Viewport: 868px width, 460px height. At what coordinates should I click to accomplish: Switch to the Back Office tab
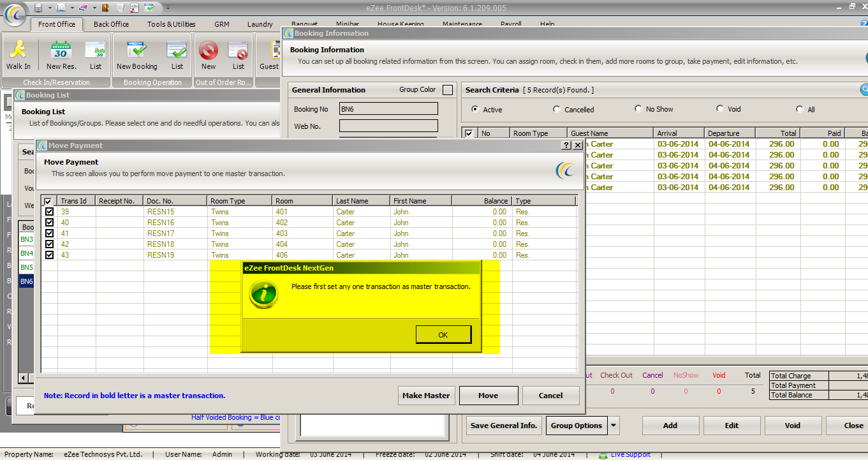click(x=111, y=24)
